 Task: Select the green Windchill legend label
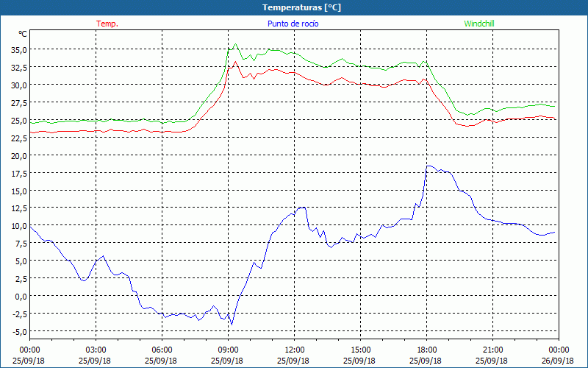point(479,24)
